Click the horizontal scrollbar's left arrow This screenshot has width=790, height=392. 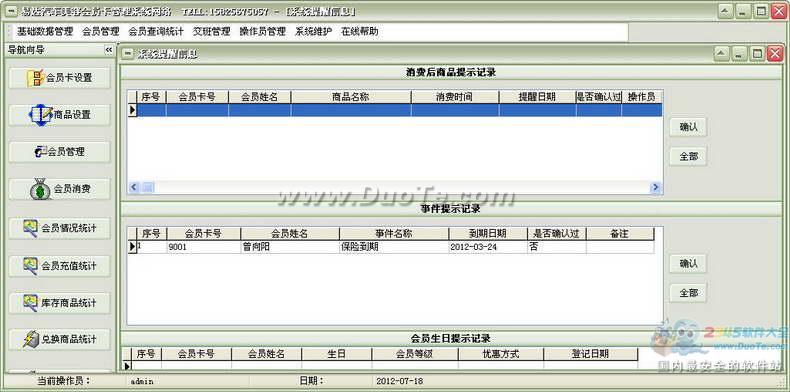tap(134, 187)
